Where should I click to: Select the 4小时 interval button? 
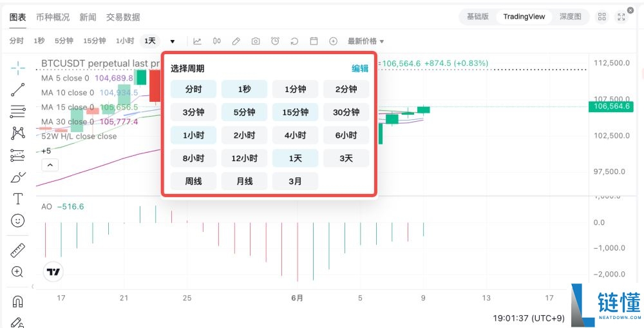[x=296, y=135]
